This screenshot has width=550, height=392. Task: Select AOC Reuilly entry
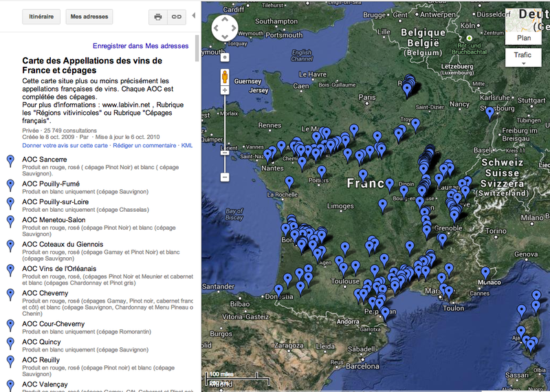[x=41, y=360]
